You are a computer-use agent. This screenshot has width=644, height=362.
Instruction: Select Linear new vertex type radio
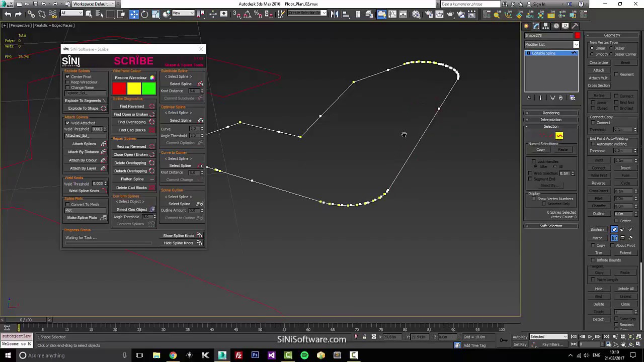click(592, 48)
